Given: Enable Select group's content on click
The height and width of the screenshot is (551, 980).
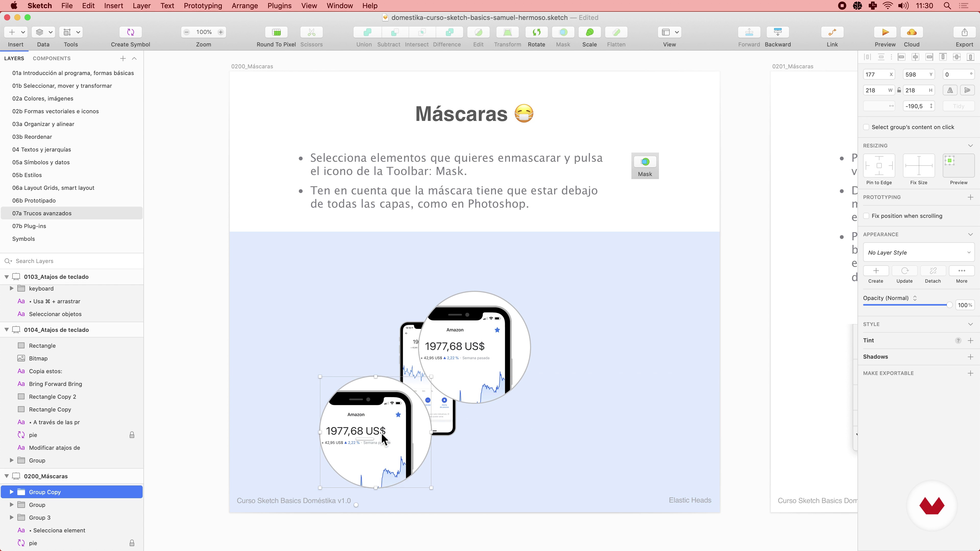Looking at the screenshot, I should click(x=866, y=127).
